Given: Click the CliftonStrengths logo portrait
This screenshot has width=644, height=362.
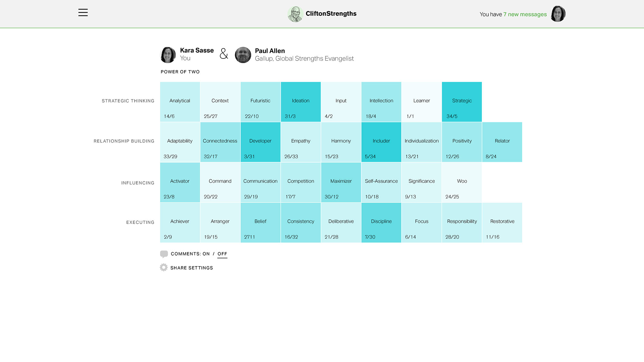Looking at the screenshot, I should pyautogui.click(x=295, y=14).
